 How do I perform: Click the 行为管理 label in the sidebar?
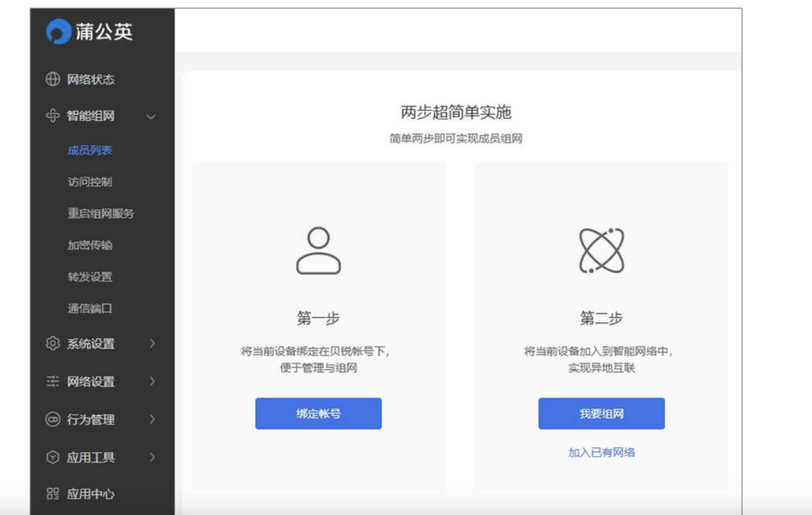[91, 420]
